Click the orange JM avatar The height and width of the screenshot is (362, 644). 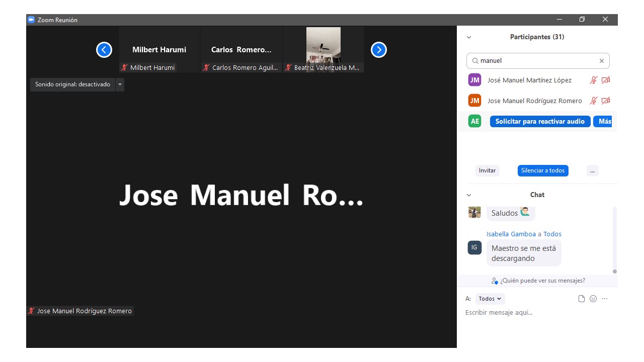[474, 101]
